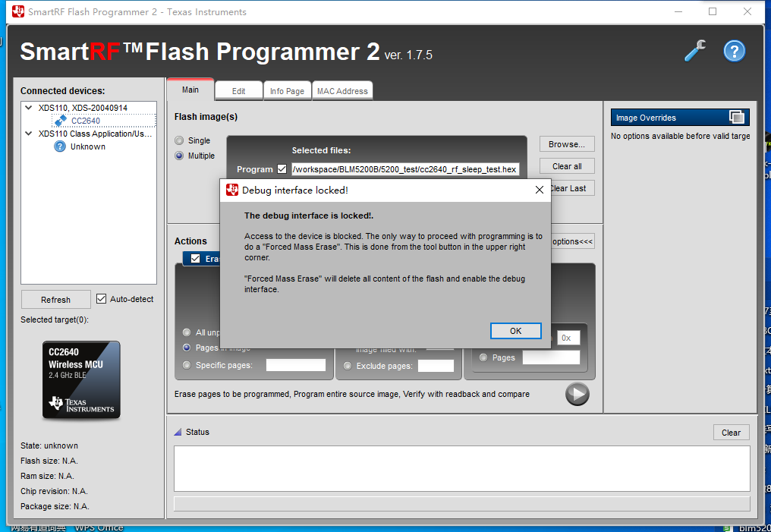771x532 pixels.
Task: Select the XDS110, XDS-20040914 tree row
Action: pyautogui.click(x=83, y=108)
